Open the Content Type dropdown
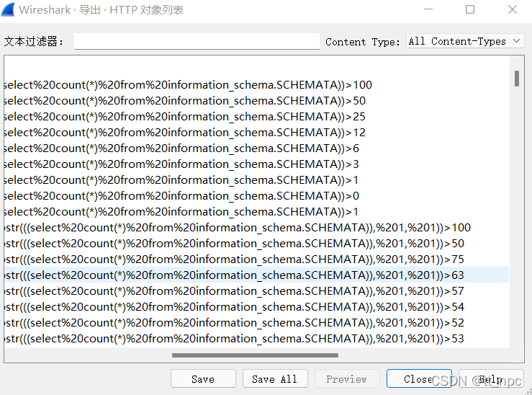532x395 pixels. 465,41
